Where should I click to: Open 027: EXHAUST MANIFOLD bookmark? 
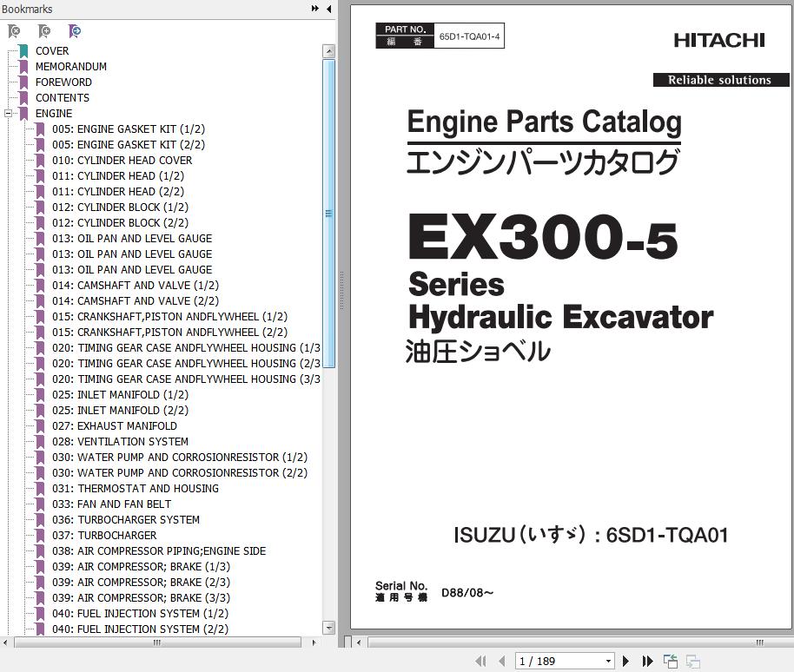(115, 426)
